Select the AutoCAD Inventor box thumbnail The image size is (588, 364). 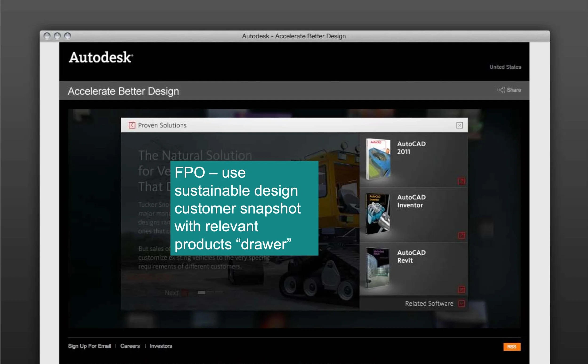(x=377, y=214)
